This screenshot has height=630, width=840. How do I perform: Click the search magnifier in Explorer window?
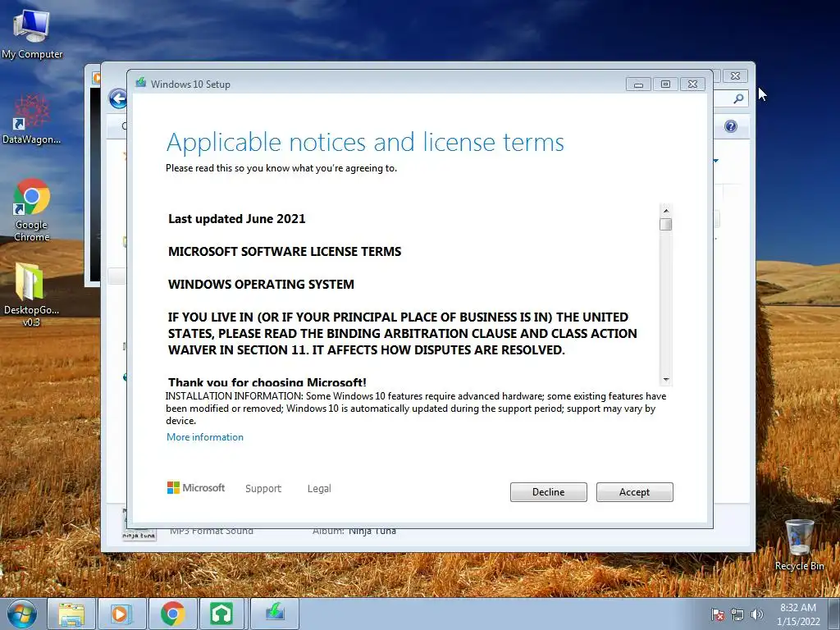(x=738, y=98)
